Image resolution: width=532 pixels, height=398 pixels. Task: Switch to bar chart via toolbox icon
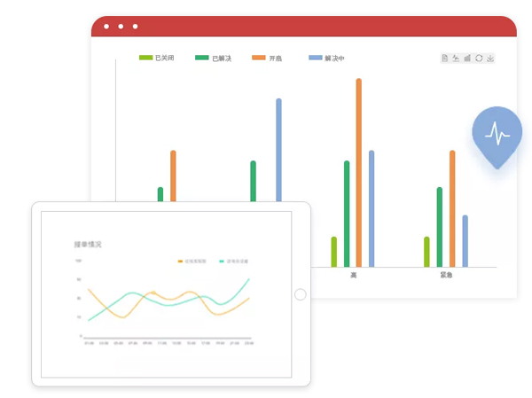467,59
